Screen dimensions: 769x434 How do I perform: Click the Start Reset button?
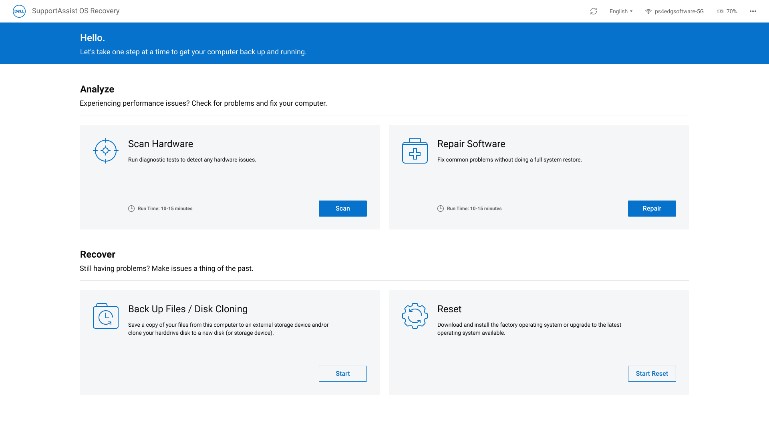click(x=652, y=373)
